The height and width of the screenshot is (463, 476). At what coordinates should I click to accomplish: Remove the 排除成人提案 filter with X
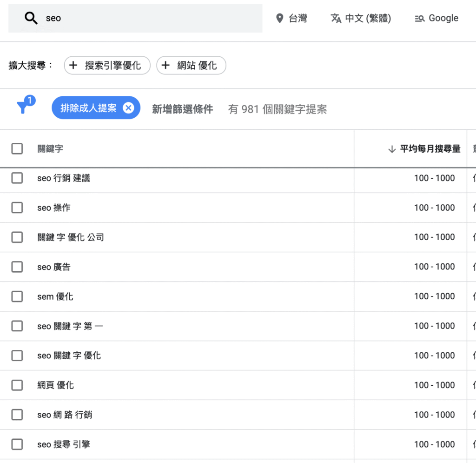128,108
